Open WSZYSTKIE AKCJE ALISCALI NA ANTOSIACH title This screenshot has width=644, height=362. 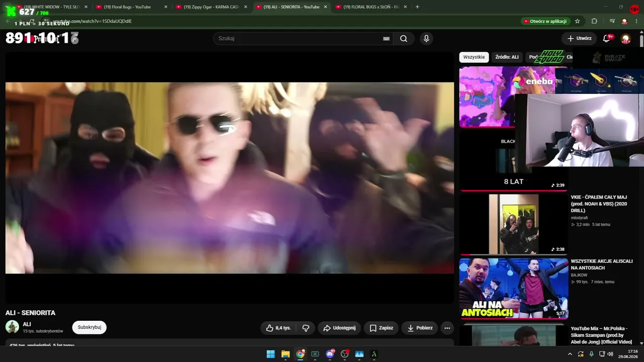[602, 264]
